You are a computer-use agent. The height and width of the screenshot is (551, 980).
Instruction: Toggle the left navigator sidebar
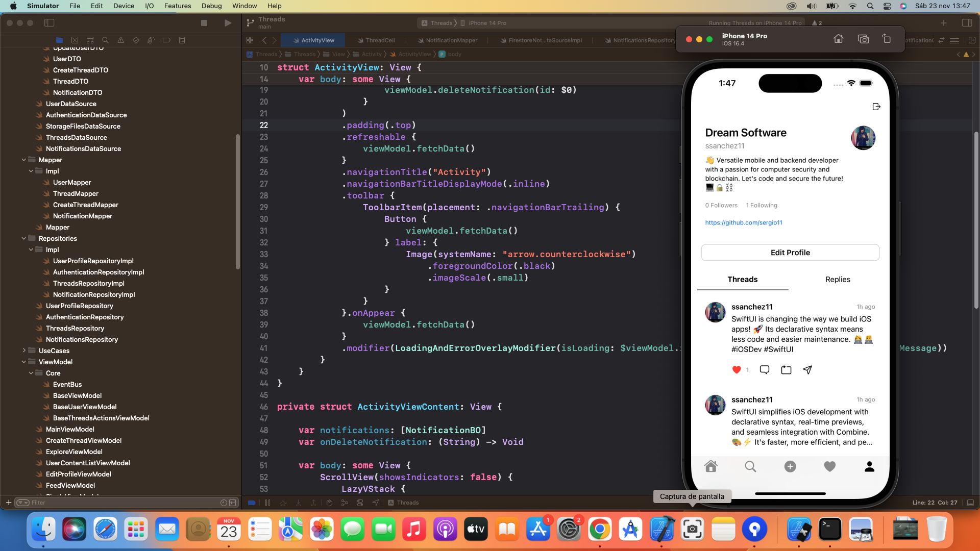pyautogui.click(x=50, y=23)
